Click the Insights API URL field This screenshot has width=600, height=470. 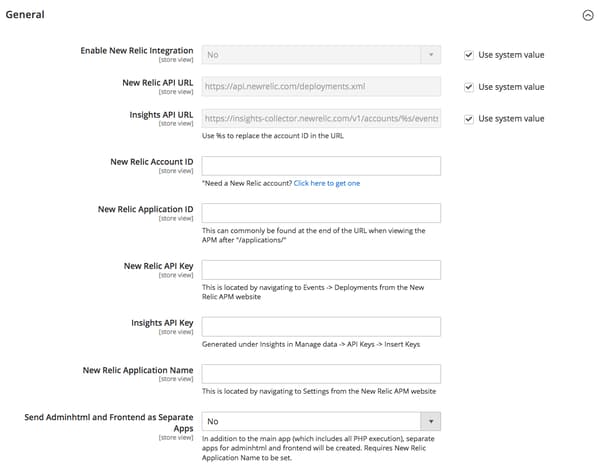[x=321, y=119]
